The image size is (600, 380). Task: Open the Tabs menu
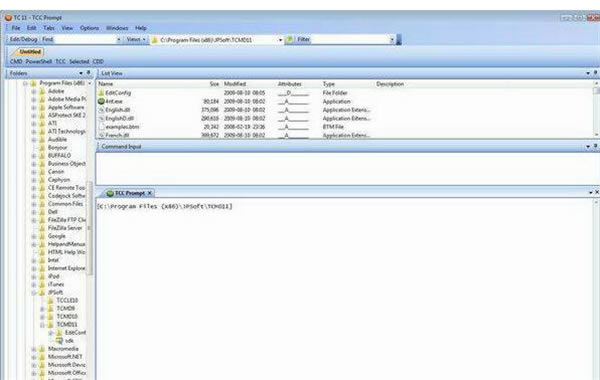pos(49,28)
